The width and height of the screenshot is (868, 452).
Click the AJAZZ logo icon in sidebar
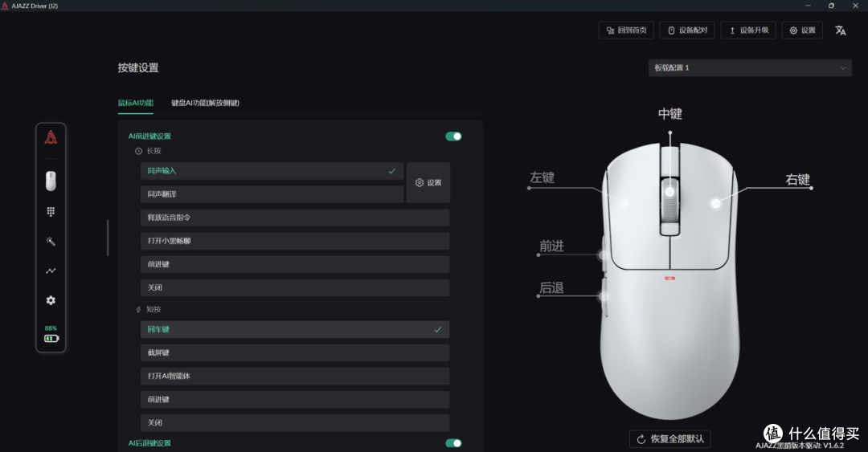51,137
